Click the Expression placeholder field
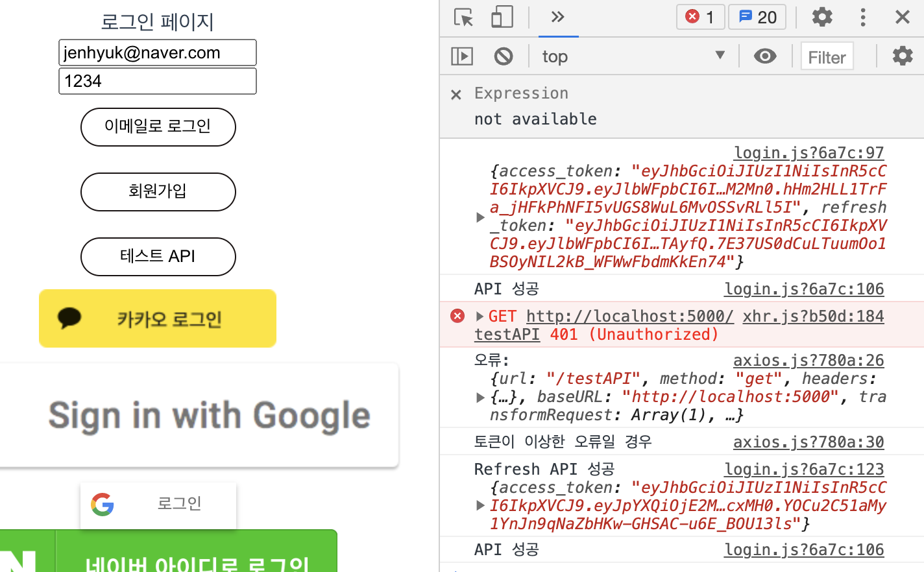 (x=521, y=93)
